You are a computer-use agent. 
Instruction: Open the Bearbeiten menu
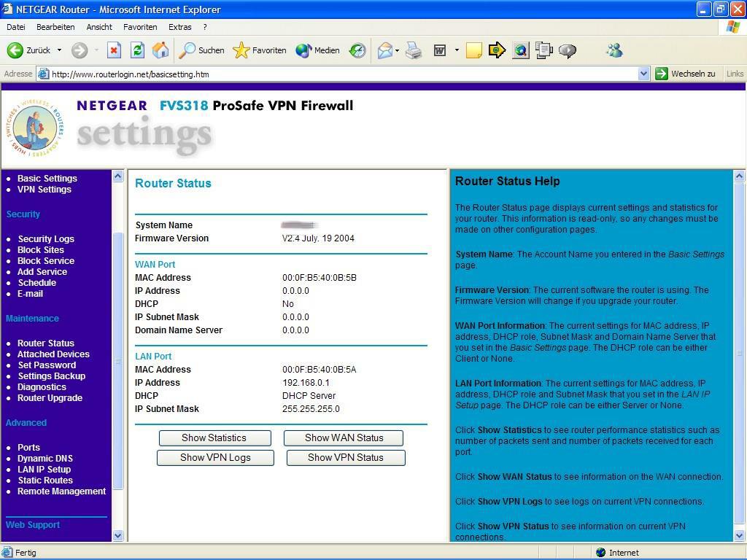tap(55, 27)
